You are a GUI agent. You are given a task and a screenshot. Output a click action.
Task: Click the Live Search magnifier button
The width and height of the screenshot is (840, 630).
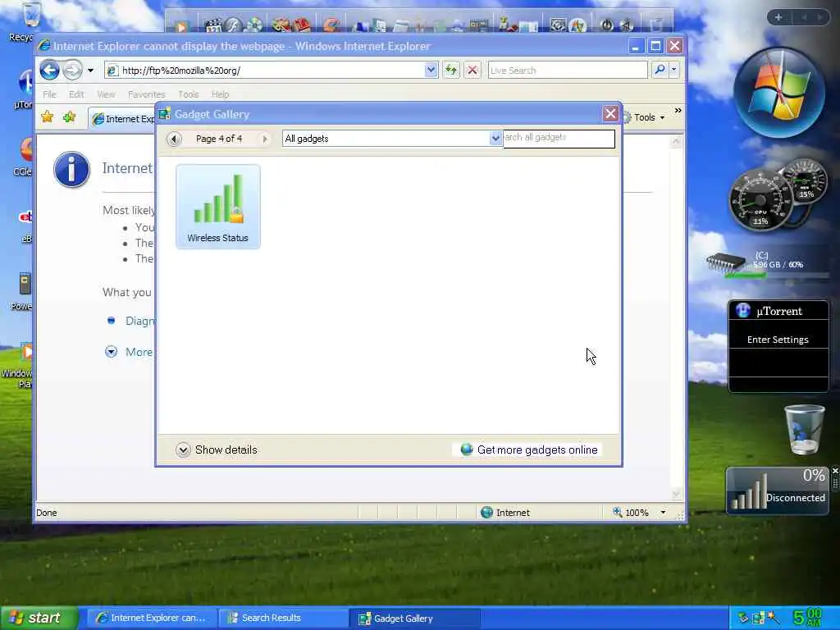point(660,71)
